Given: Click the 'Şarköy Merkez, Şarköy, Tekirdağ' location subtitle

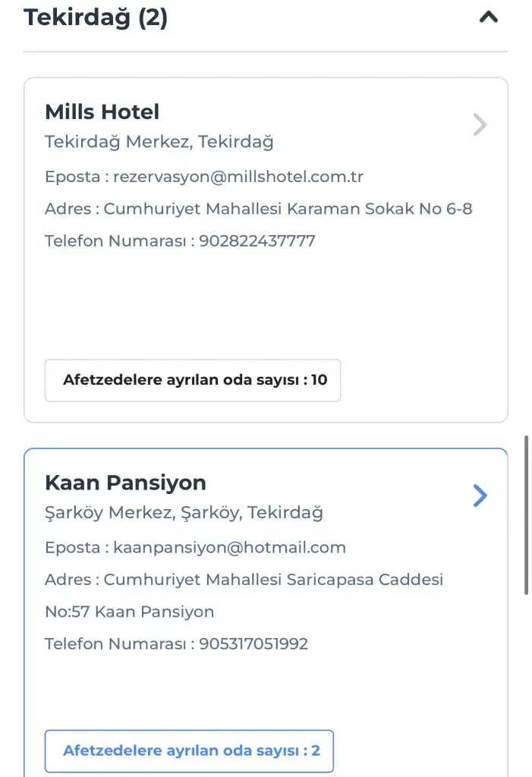Looking at the screenshot, I should coord(184,513).
